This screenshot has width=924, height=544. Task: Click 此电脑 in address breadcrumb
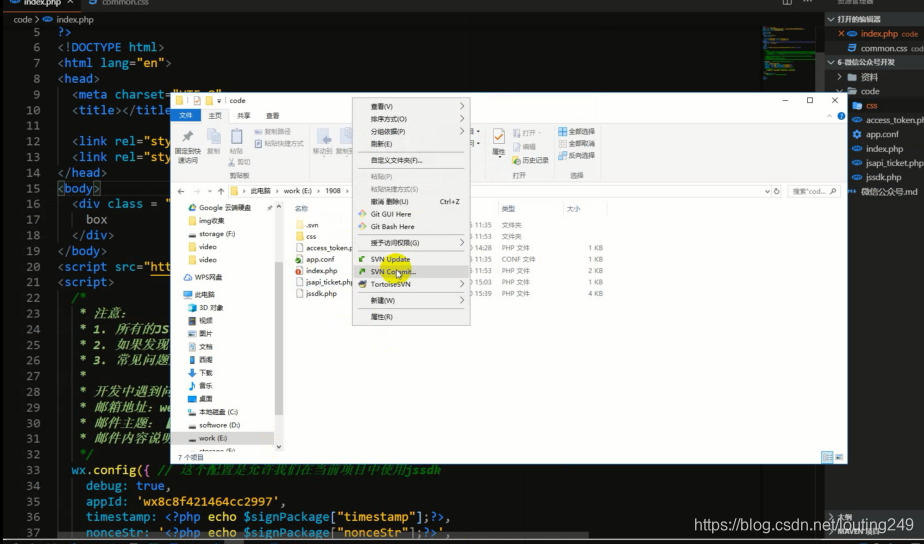260,191
